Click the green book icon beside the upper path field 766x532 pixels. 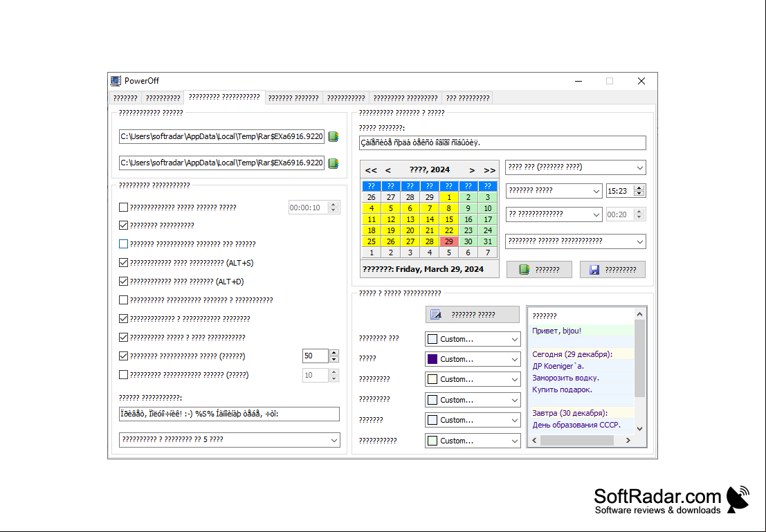point(334,137)
